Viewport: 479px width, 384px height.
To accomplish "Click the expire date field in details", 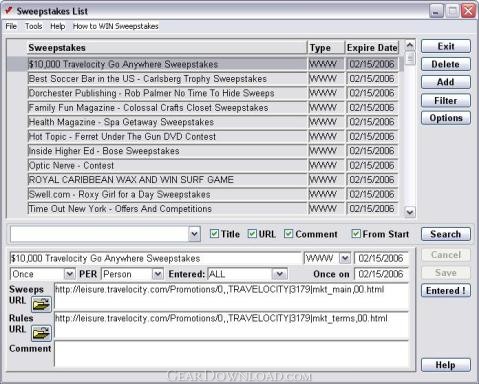I will pyautogui.click(x=381, y=258).
